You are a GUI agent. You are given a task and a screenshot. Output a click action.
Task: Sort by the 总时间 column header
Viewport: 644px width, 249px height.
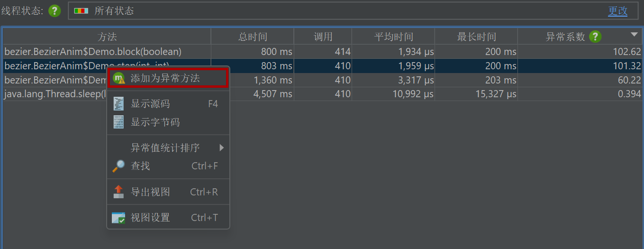(253, 37)
